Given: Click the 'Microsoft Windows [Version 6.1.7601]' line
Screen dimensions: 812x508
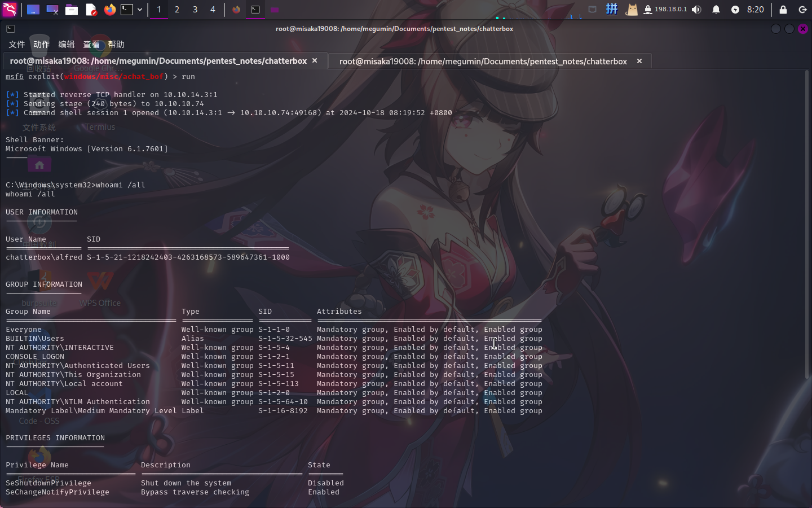Looking at the screenshot, I should tap(87, 149).
